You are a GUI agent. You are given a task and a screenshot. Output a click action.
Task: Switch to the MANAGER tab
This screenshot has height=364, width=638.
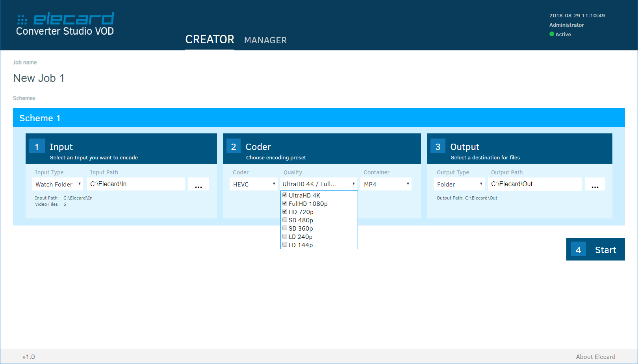pos(265,40)
